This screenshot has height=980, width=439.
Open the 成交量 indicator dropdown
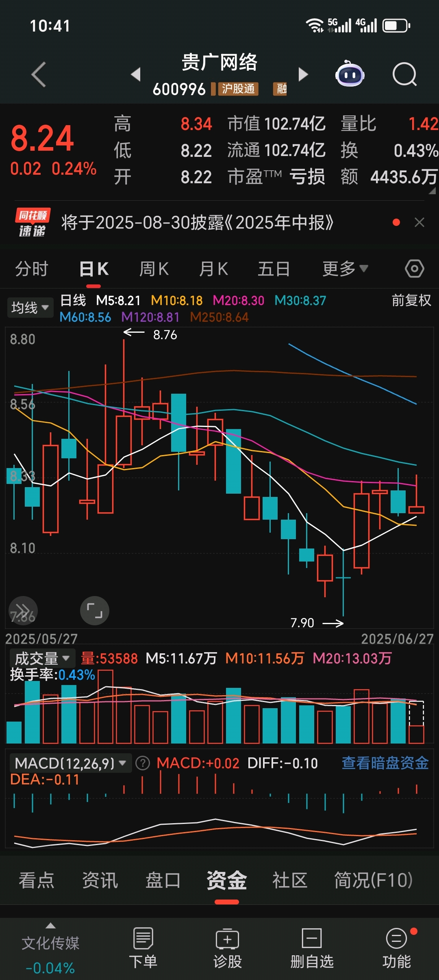(x=42, y=658)
